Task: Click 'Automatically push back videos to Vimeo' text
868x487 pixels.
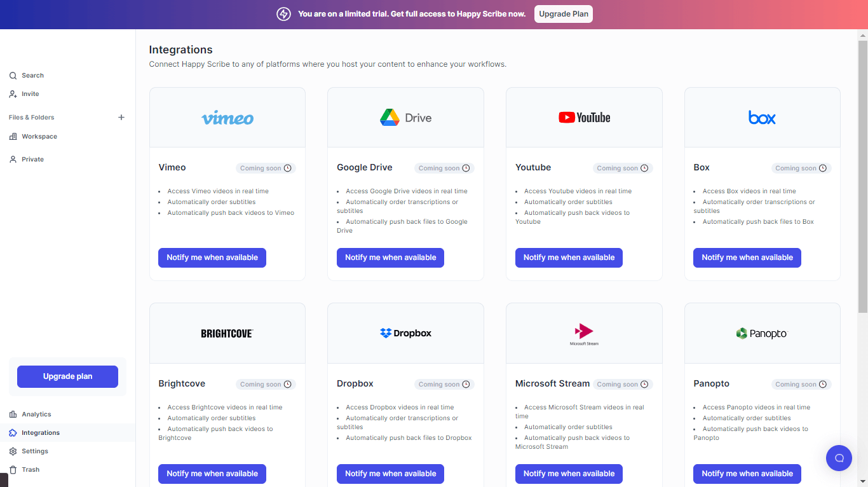Action: tap(231, 213)
